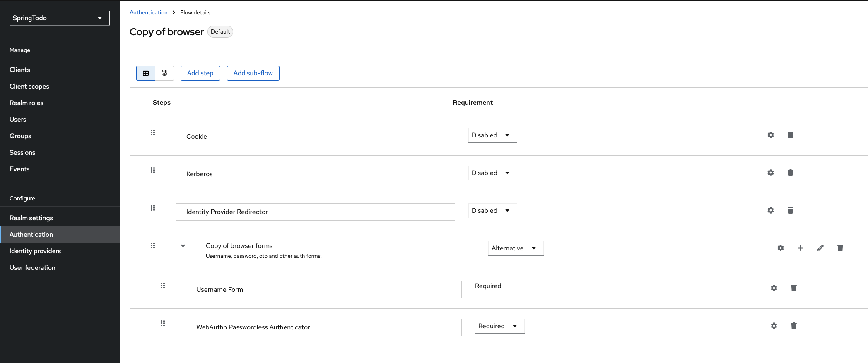The height and width of the screenshot is (363, 868).
Task: Click the Add sub-flow button
Action: [x=253, y=73]
